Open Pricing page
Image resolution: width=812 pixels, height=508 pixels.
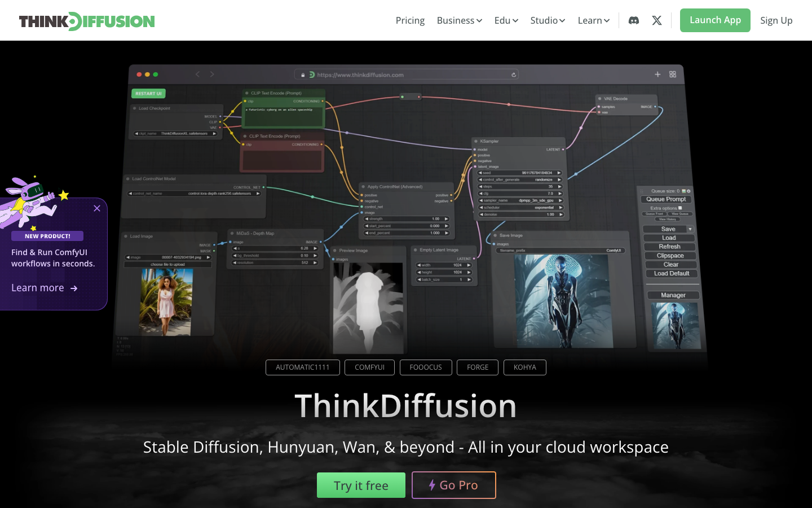[x=410, y=20]
